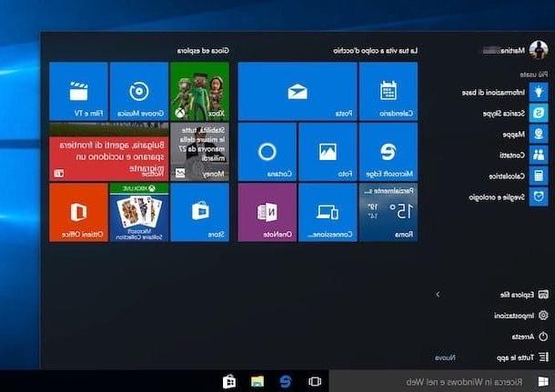Open the Foto tile

(x=328, y=152)
